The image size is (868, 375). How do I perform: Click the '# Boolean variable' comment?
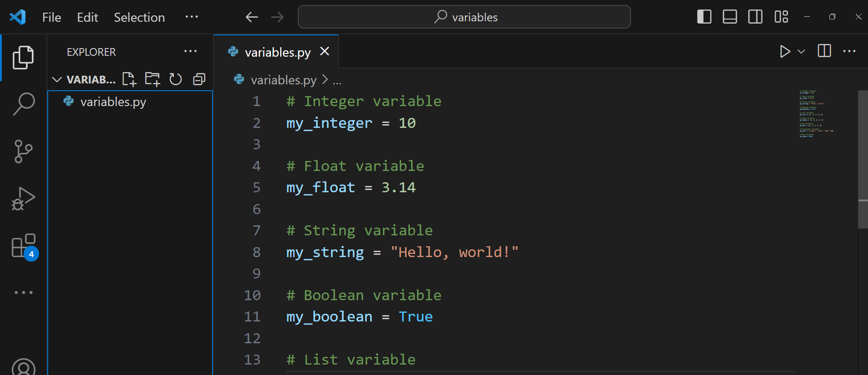(364, 295)
